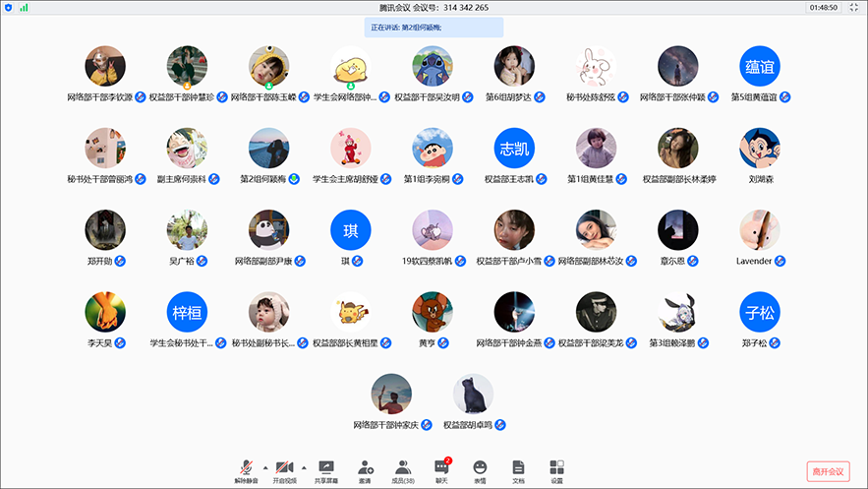Click the unmute microphone icon (解除静音)
Image resolution: width=868 pixels, height=489 pixels.
click(247, 468)
